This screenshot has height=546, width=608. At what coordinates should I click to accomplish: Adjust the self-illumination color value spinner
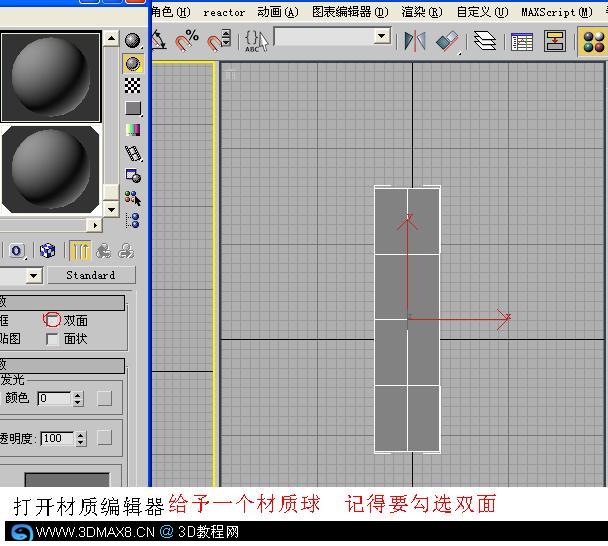point(78,398)
